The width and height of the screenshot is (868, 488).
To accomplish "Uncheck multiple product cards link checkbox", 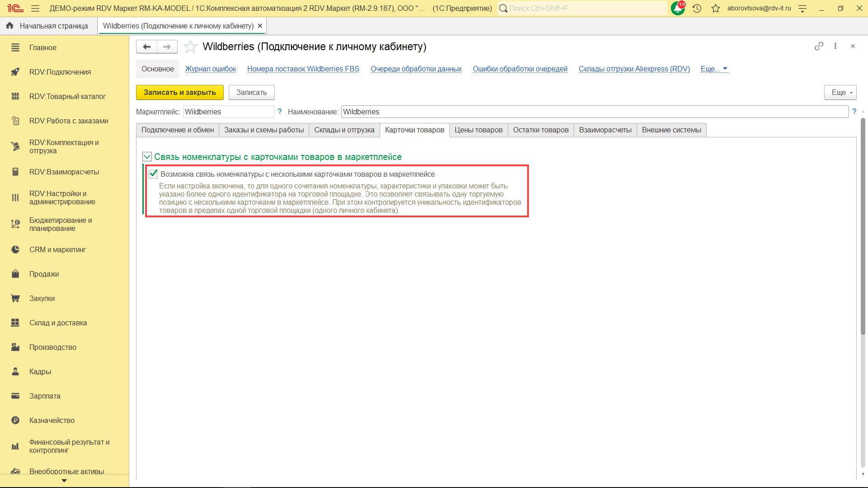I will 153,174.
